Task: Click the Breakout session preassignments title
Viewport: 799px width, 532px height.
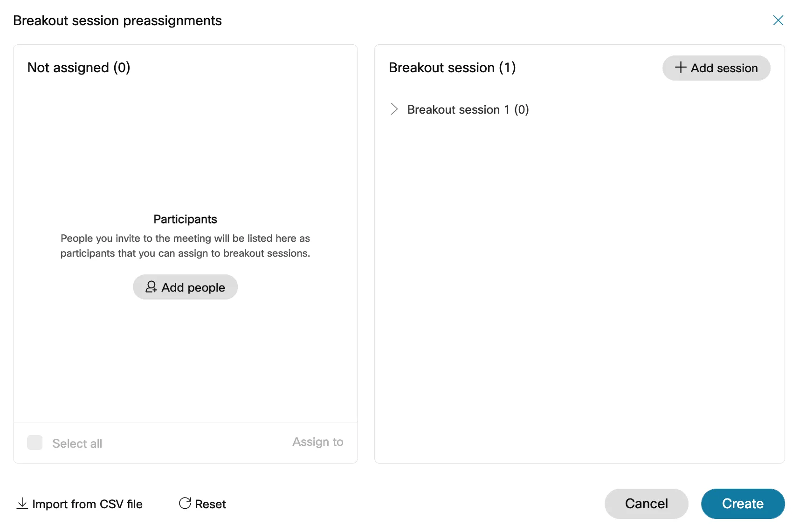Action: point(117,20)
